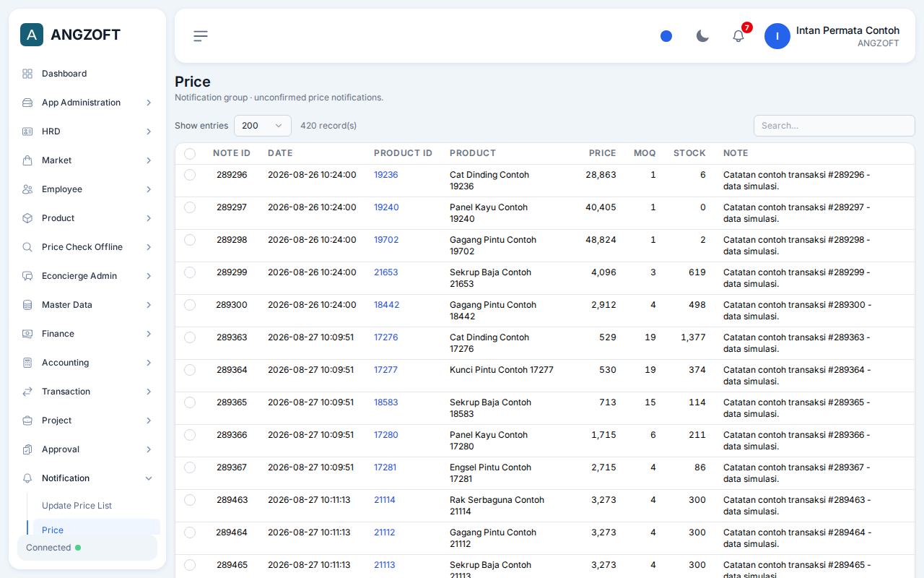The height and width of the screenshot is (578, 924).
Task: Open the Show entries 200 dropdown
Action: (263, 126)
